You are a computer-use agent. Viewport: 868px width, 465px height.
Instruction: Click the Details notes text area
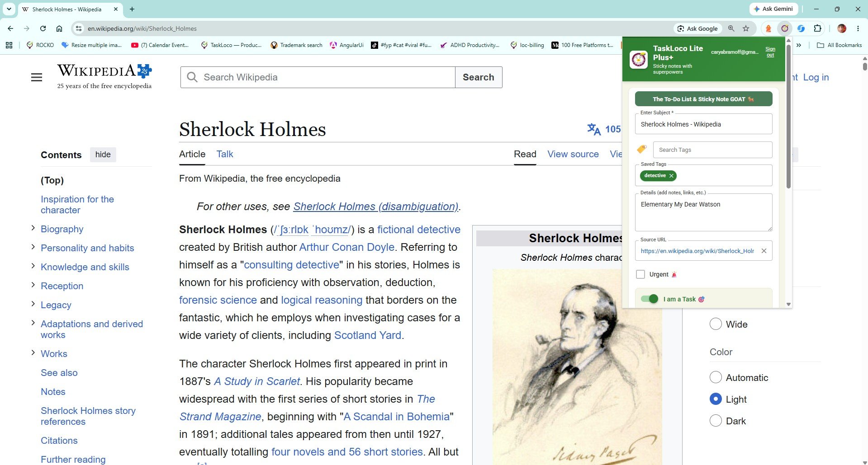point(703,212)
